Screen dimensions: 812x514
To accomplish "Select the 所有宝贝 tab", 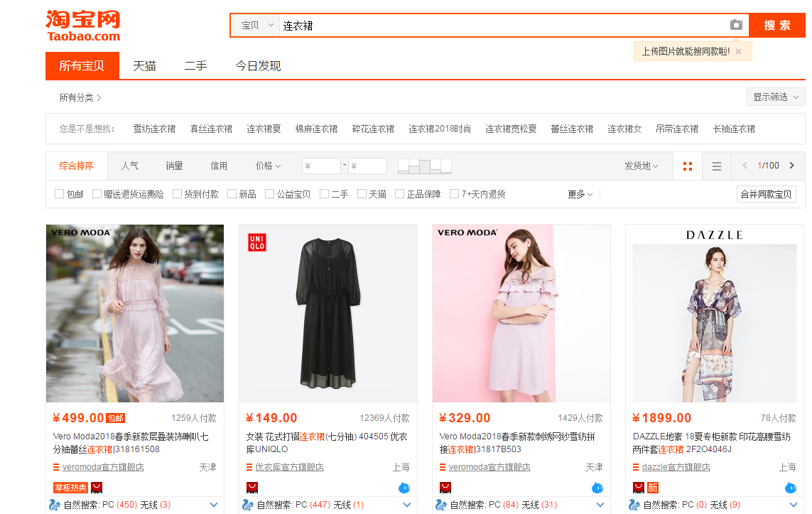I will [x=82, y=66].
